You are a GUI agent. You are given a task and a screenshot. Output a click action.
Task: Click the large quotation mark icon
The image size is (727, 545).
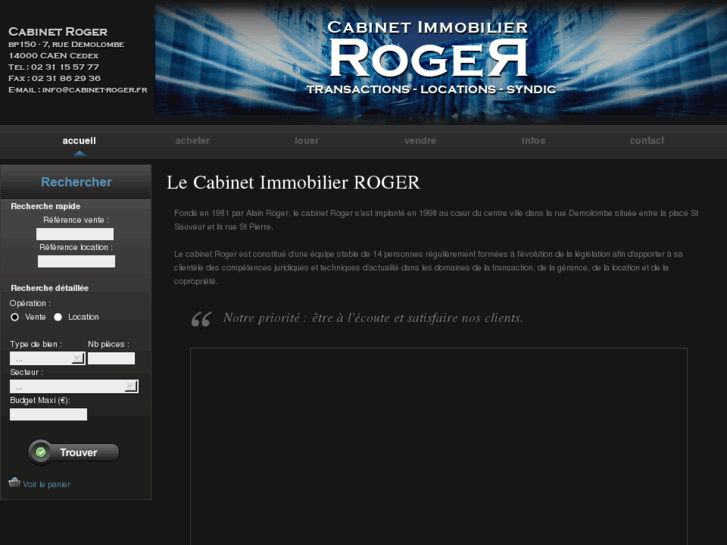pyautogui.click(x=201, y=319)
